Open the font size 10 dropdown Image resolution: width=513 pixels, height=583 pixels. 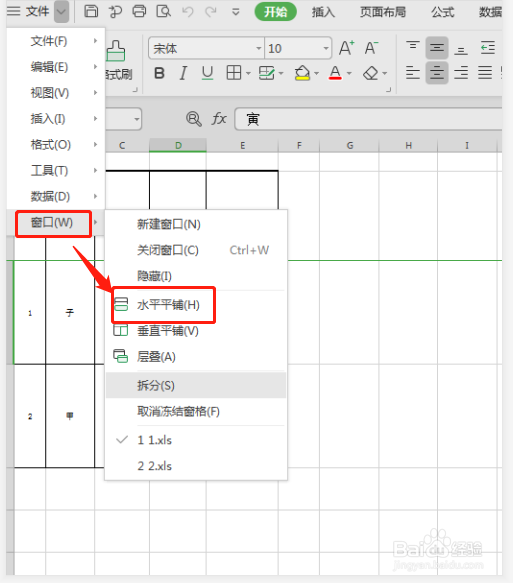pos(326,48)
